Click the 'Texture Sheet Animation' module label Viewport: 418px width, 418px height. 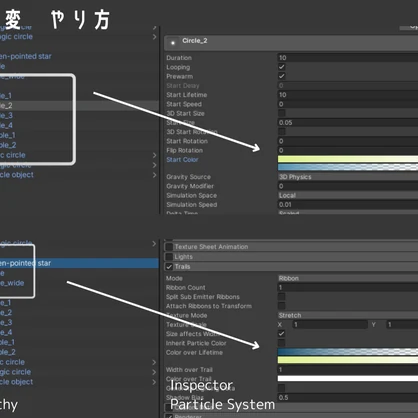211,247
